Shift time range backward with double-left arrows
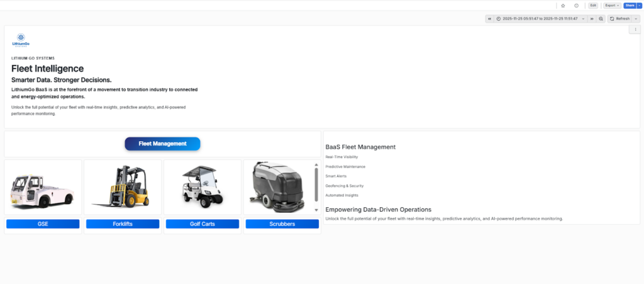The image size is (644, 284). [x=489, y=19]
